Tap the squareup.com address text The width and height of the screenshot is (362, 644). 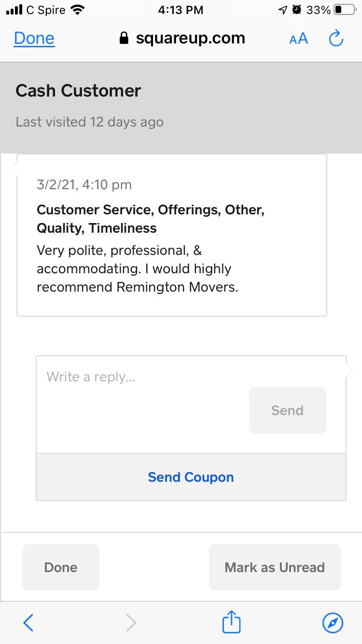(x=190, y=39)
